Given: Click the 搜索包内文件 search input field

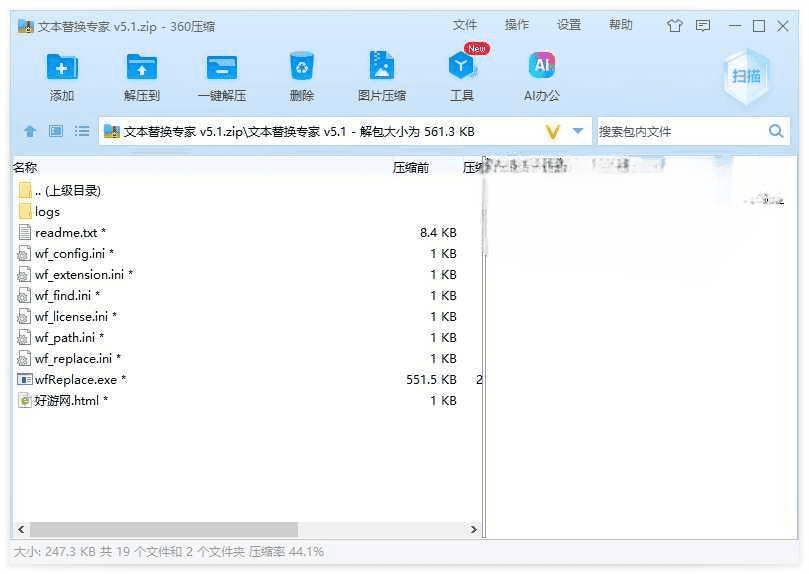Looking at the screenshot, I should (680, 131).
